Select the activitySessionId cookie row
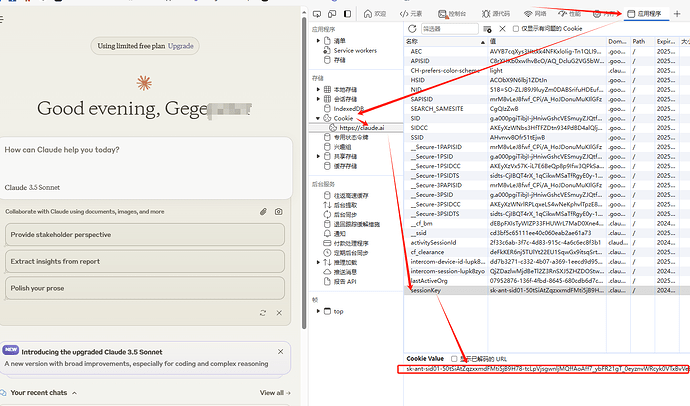690x406 pixels. tap(547, 242)
